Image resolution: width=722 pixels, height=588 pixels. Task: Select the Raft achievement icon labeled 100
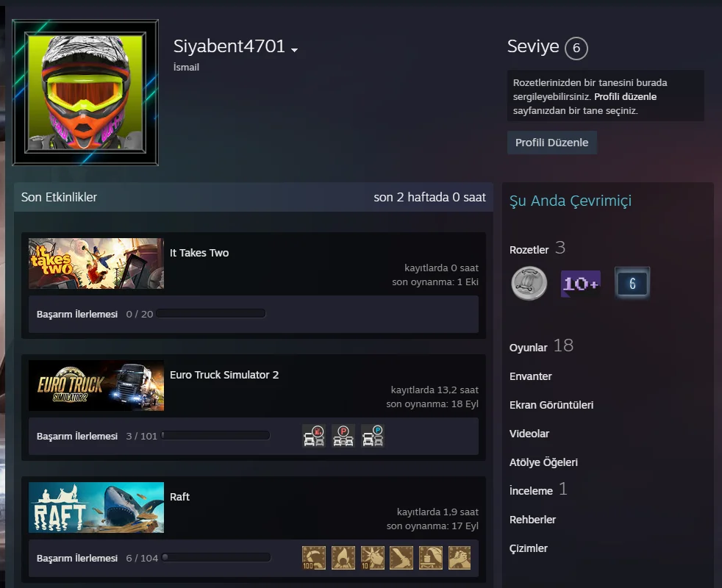click(x=314, y=558)
